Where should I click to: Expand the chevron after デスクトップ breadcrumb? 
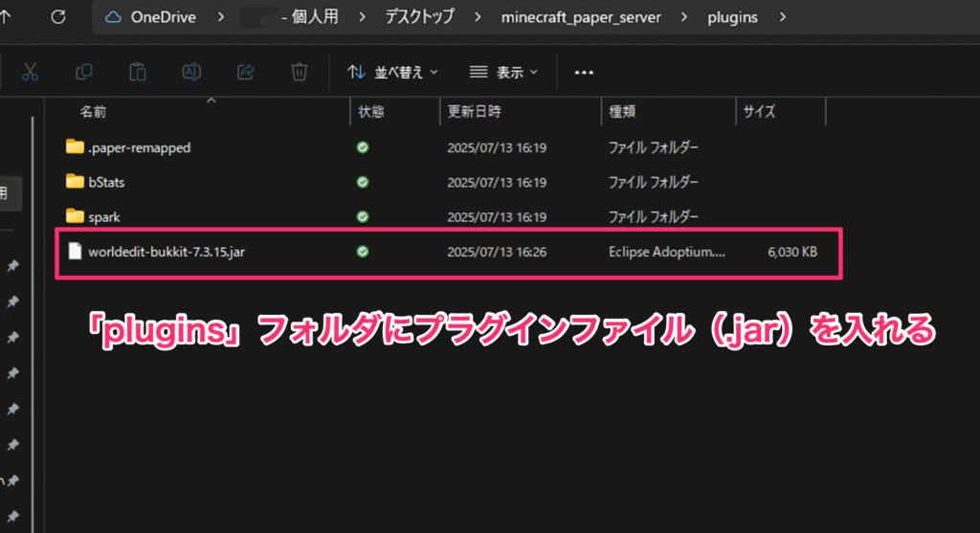(478, 17)
